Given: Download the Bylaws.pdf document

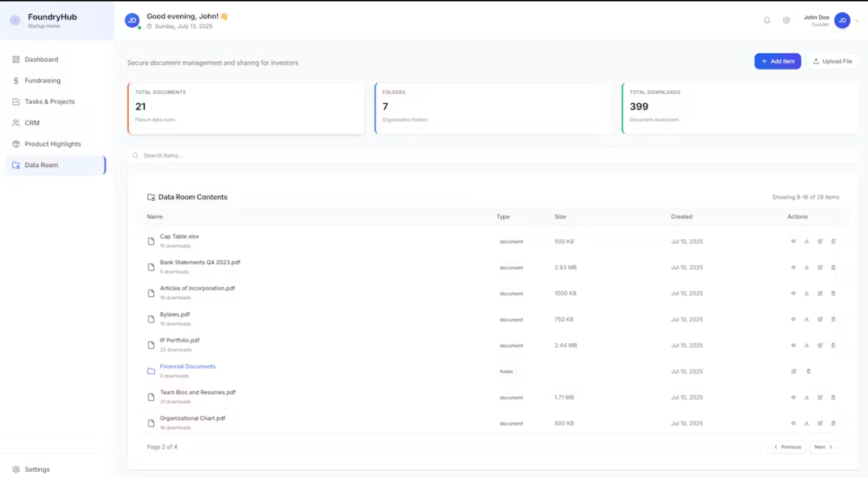Looking at the screenshot, I should 806,319.
